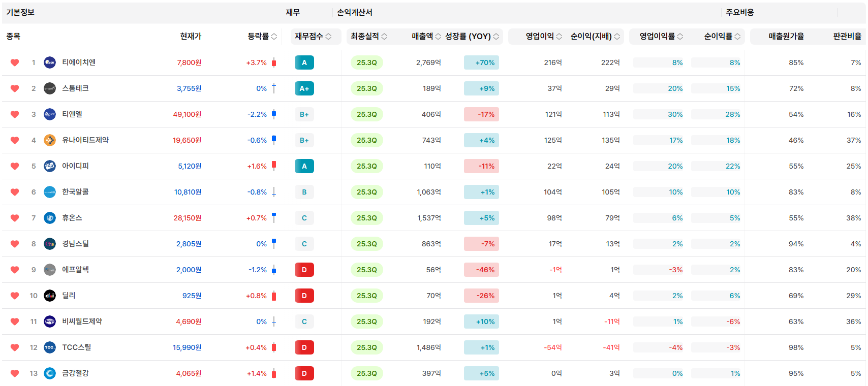Sort by 등락률 column header
The width and height of the screenshot is (868, 386).
click(x=262, y=36)
